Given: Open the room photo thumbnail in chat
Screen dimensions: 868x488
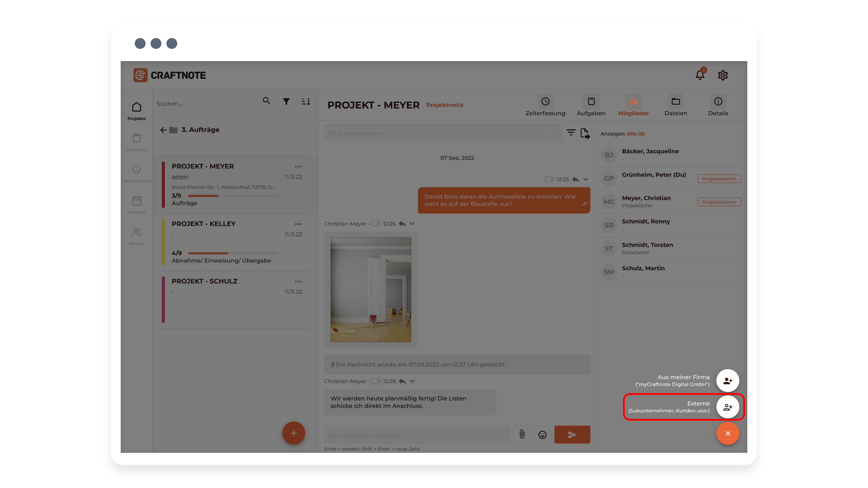Looking at the screenshot, I should [x=371, y=290].
